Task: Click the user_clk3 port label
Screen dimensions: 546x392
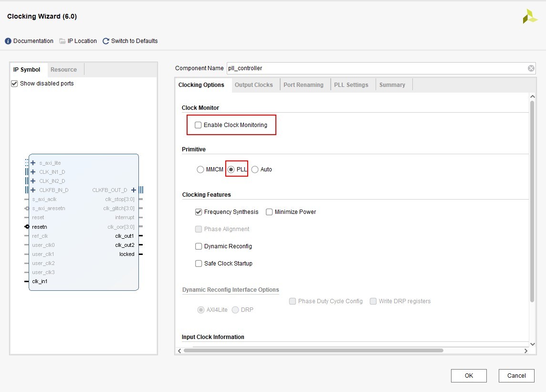Action: click(x=43, y=272)
